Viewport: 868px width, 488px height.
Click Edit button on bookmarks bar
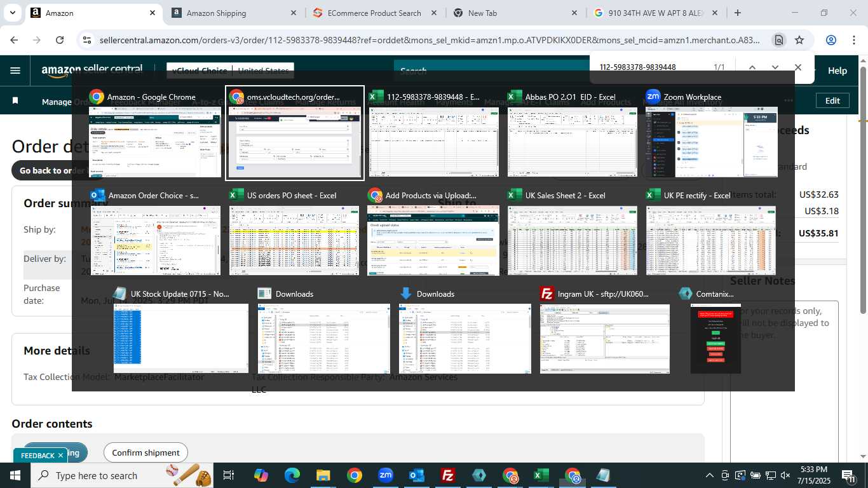832,101
